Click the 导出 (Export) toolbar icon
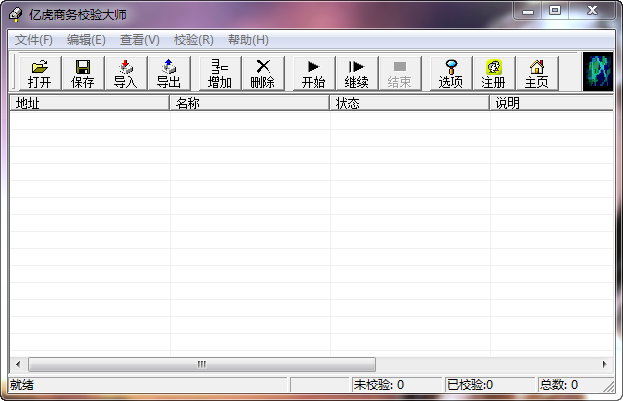This screenshot has height=401, width=623. (x=168, y=74)
